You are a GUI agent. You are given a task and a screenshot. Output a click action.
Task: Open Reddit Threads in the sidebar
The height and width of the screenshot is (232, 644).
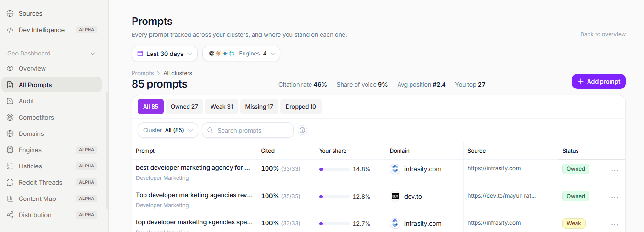tap(52, 182)
